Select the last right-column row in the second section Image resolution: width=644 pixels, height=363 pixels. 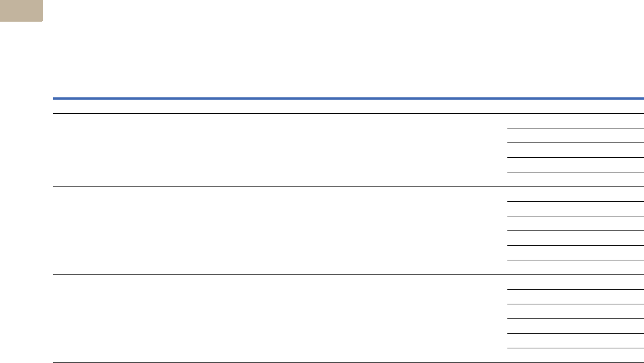click(575, 267)
